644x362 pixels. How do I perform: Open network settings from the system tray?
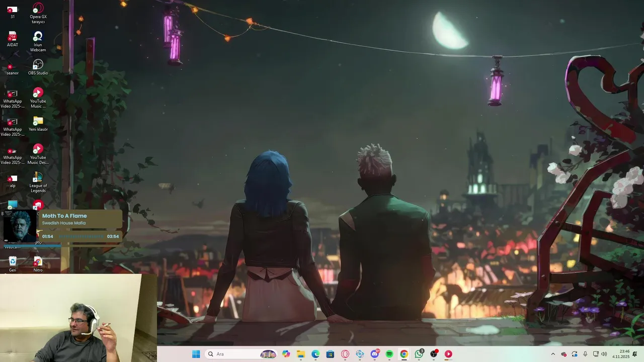(x=596, y=354)
